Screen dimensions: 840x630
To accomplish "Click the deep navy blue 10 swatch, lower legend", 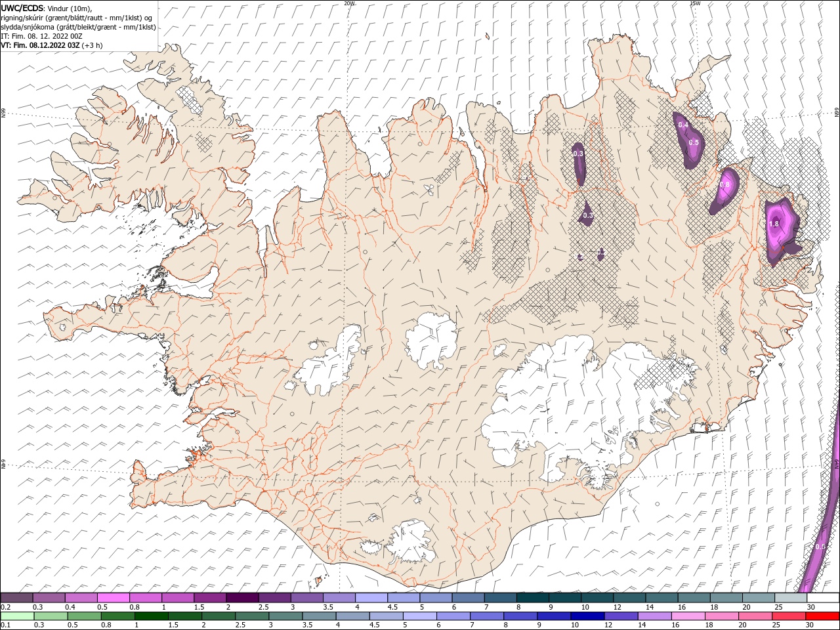I will (587, 616).
